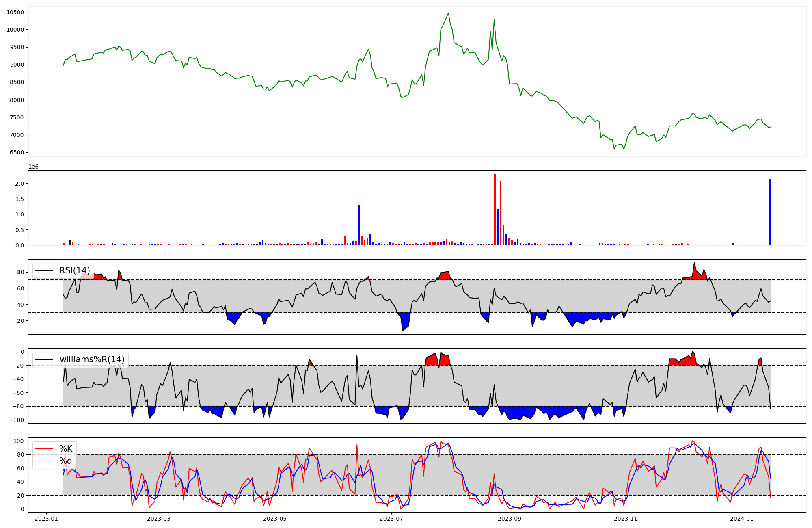The height and width of the screenshot is (528, 812).
Task: Click the red %K legend line sample
Action: [x=44, y=449]
